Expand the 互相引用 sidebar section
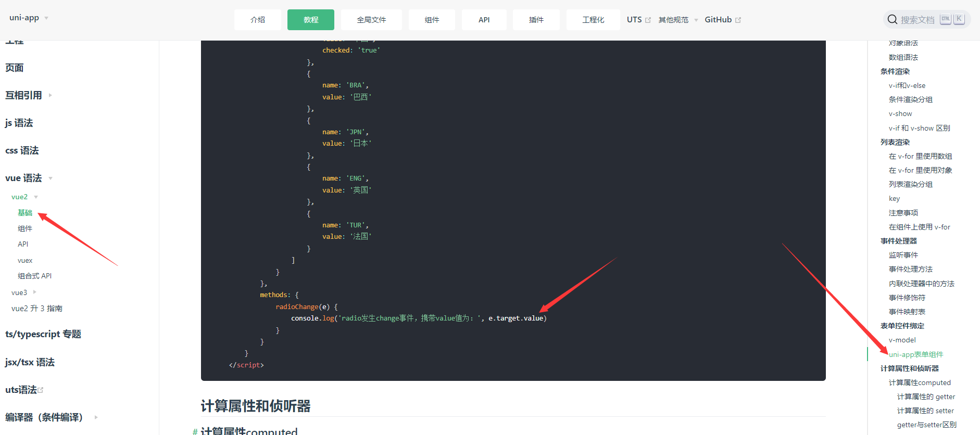The height and width of the screenshot is (435, 980). coord(51,95)
